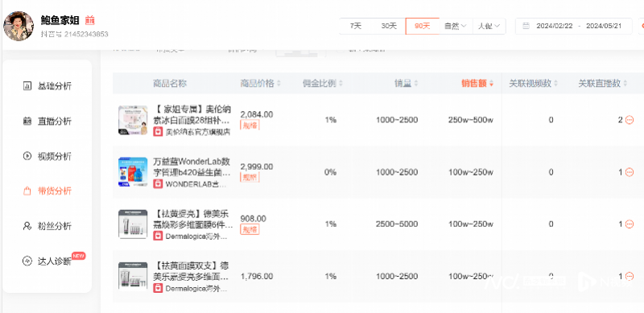Click sales amount 250w~500w
The width and height of the screenshot is (644, 313).
pyautogui.click(x=471, y=120)
